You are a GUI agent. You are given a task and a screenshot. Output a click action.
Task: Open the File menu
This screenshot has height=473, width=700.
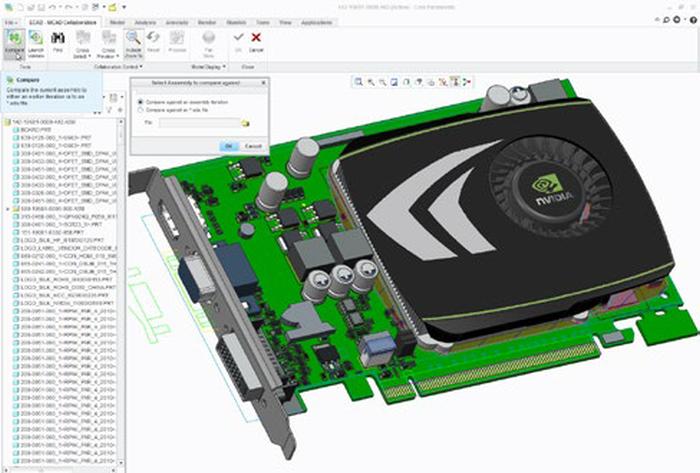point(8,20)
